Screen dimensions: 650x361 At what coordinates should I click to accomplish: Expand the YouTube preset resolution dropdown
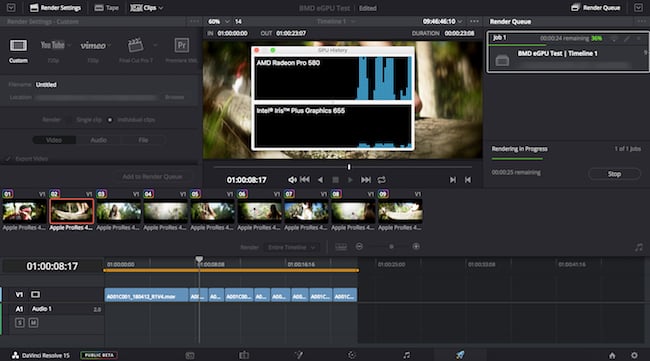click(x=69, y=45)
